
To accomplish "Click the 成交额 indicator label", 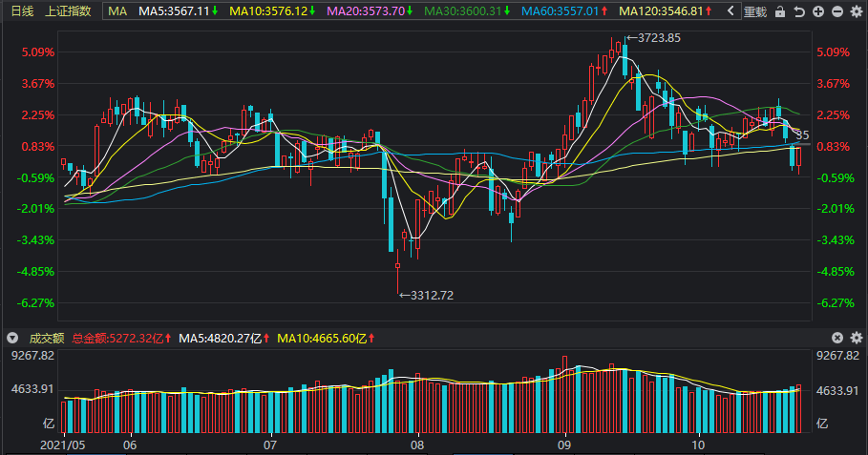I will point(47,339).
